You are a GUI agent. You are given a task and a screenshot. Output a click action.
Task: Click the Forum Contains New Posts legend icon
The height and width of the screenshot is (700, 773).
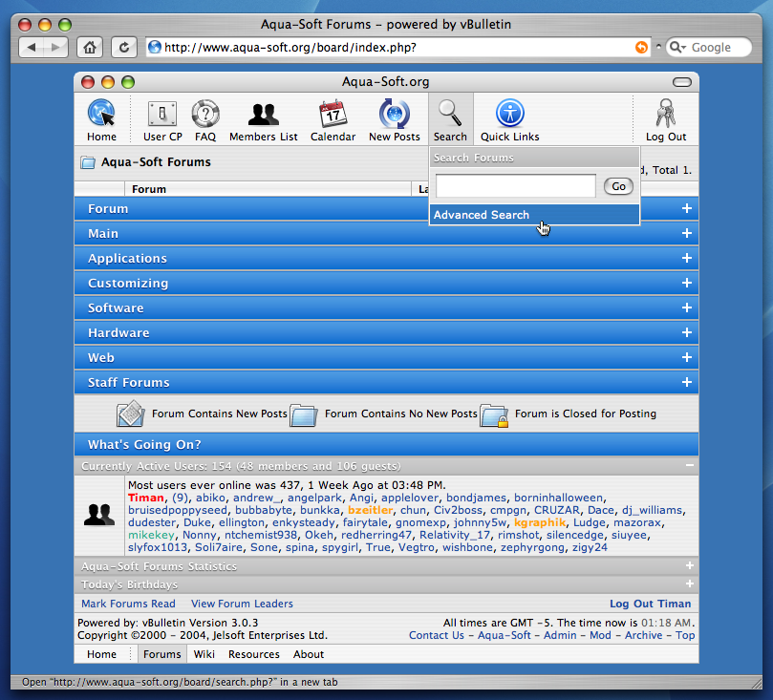tap(131, 414)
